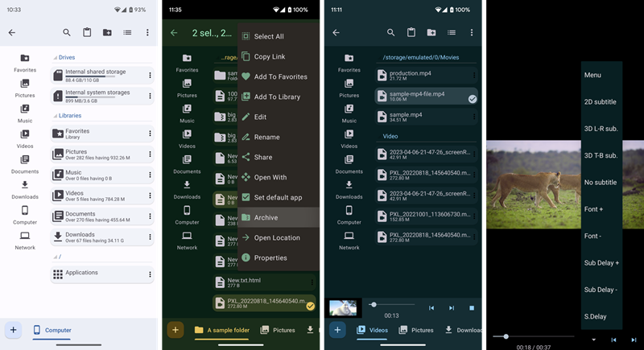Deselect the checked sample-mp4-file.mp4 checkmark
The image size is (644, 350).
click(473, 98)
